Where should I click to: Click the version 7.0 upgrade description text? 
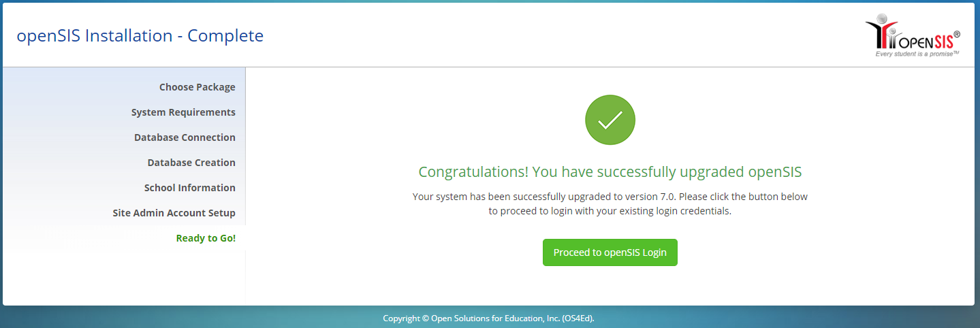pyautogui.click(x=610, y=203)
